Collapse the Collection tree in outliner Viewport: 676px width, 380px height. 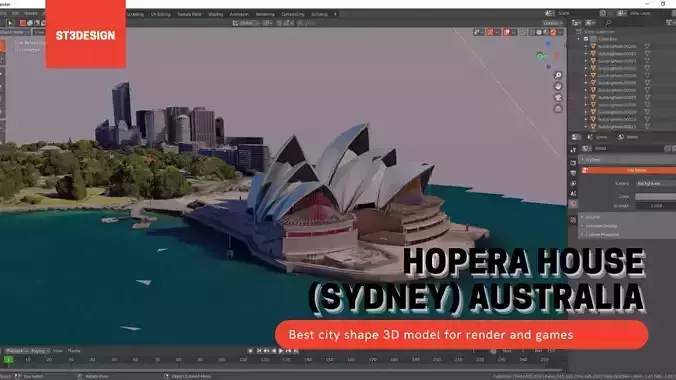(x=579, y=39)
